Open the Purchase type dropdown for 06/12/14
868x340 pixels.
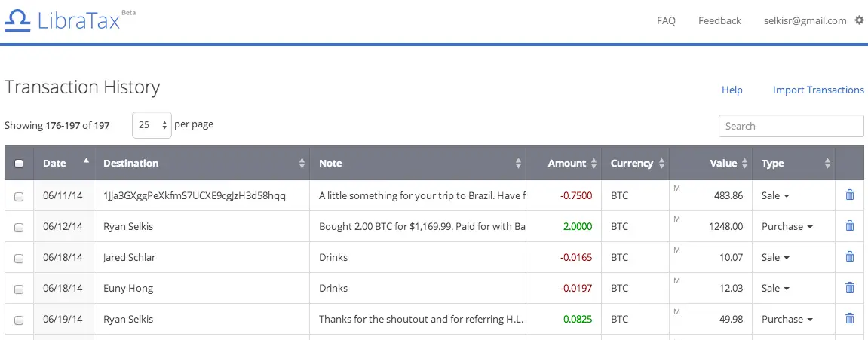(x=787, y=226)
